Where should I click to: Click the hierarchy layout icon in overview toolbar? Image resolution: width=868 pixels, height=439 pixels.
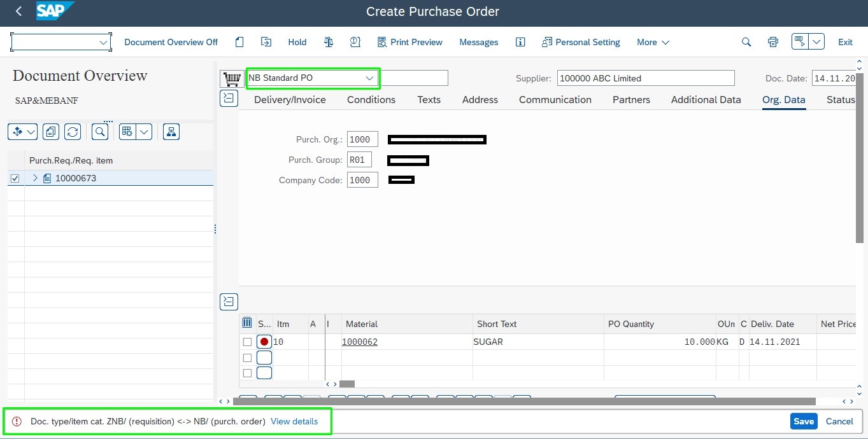click(x=171, y=132)
